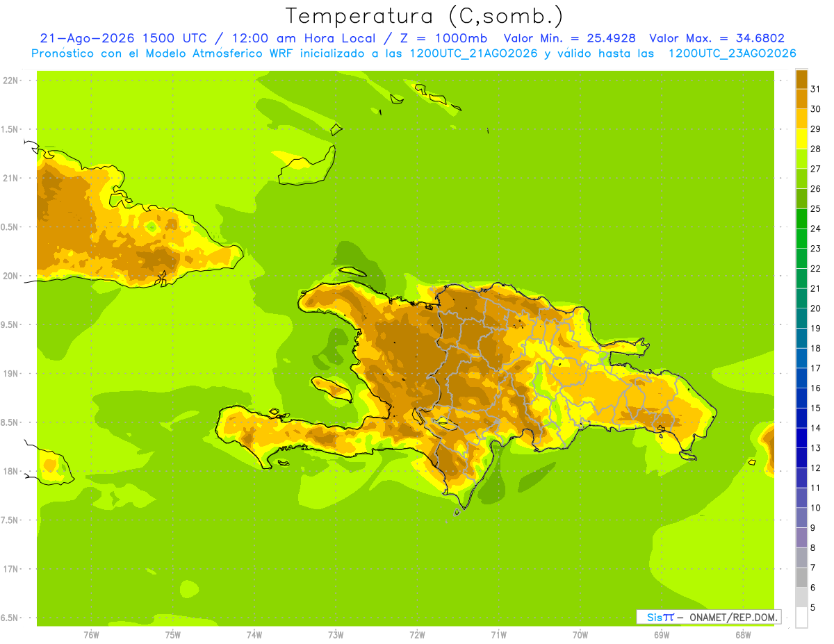Click the '6.5N' latitude axis label

point(10,618)
